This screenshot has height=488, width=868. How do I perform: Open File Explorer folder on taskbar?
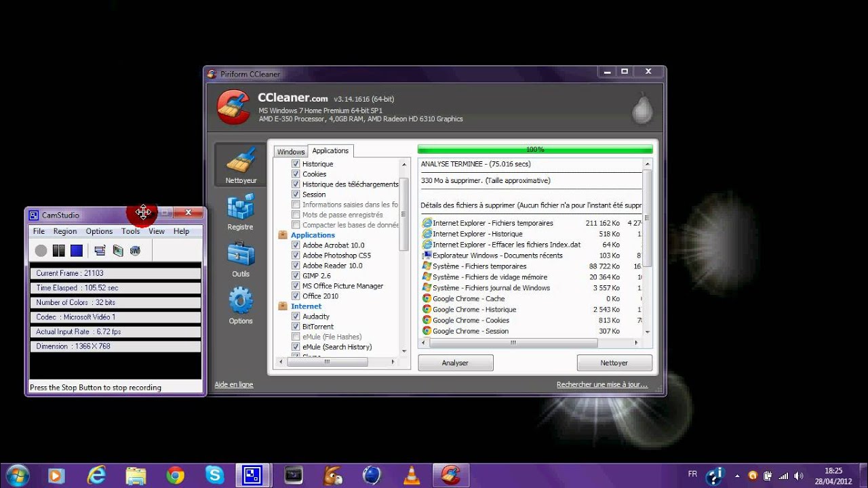[136, 476]
